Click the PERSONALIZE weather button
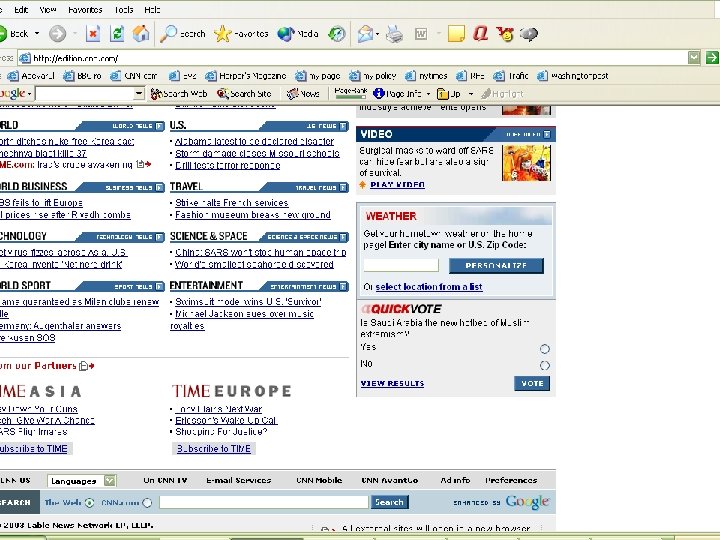This screenshot has width=720, height=540. [496, 265]
